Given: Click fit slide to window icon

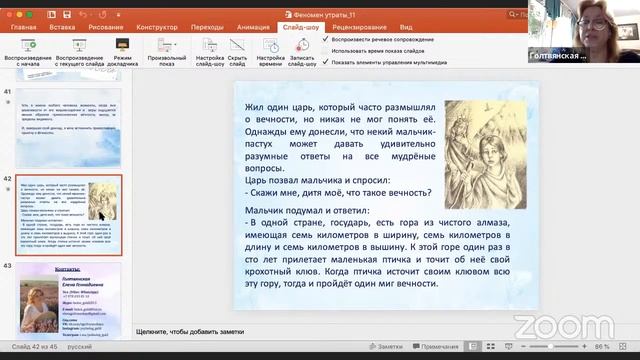Looking at the screenshot, I should click(x=622, y=347).
